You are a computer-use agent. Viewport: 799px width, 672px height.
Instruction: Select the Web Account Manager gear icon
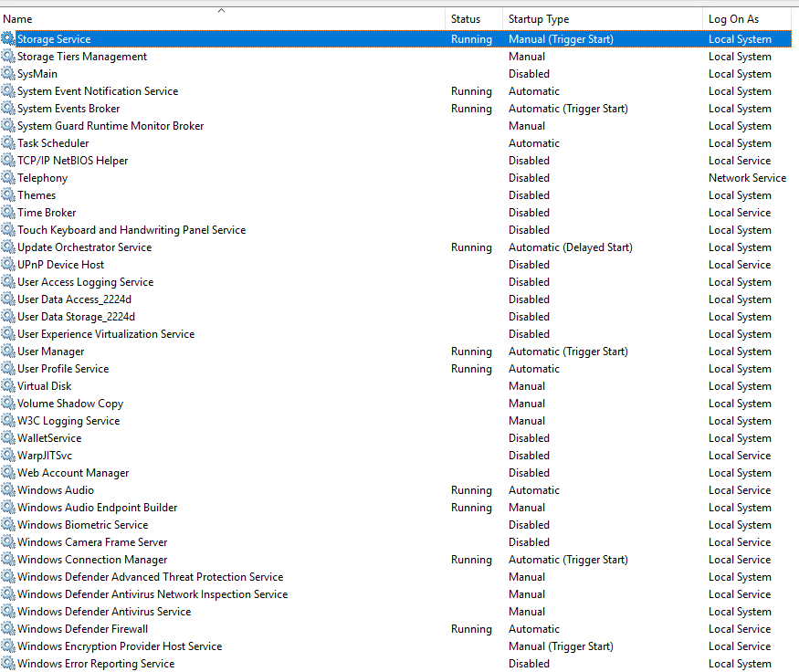8,472
